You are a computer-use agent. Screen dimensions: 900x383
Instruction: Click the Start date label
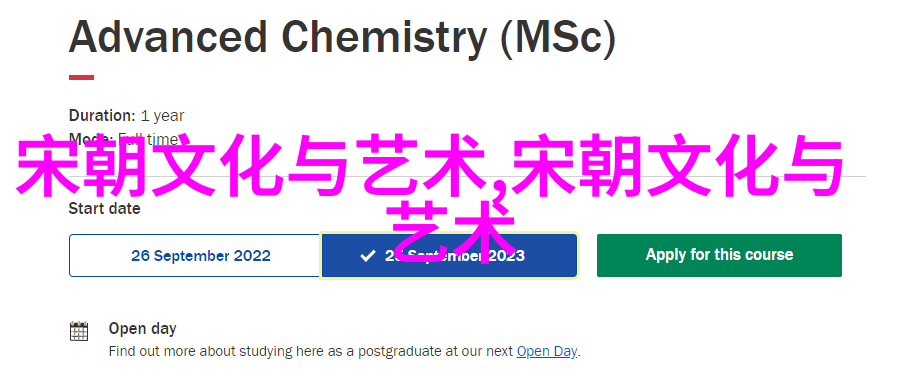click(x=104, y=208)
